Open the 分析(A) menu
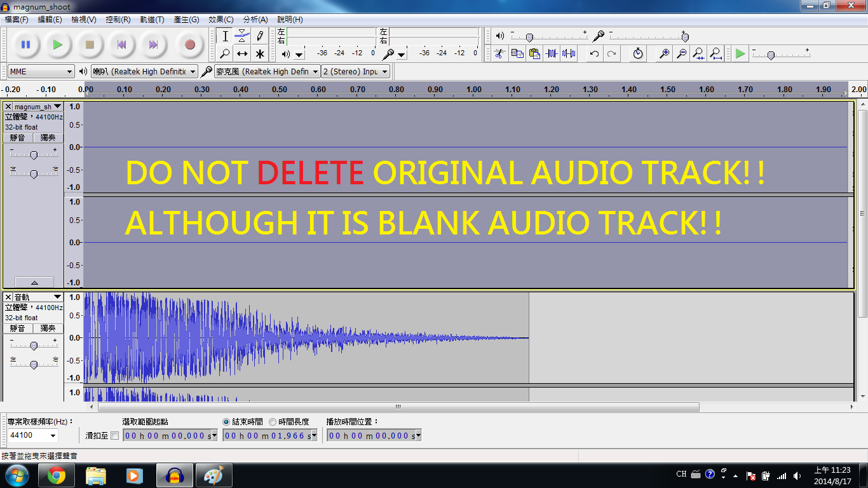The height and width of the screenshot is (488, 868). (255, 20)
